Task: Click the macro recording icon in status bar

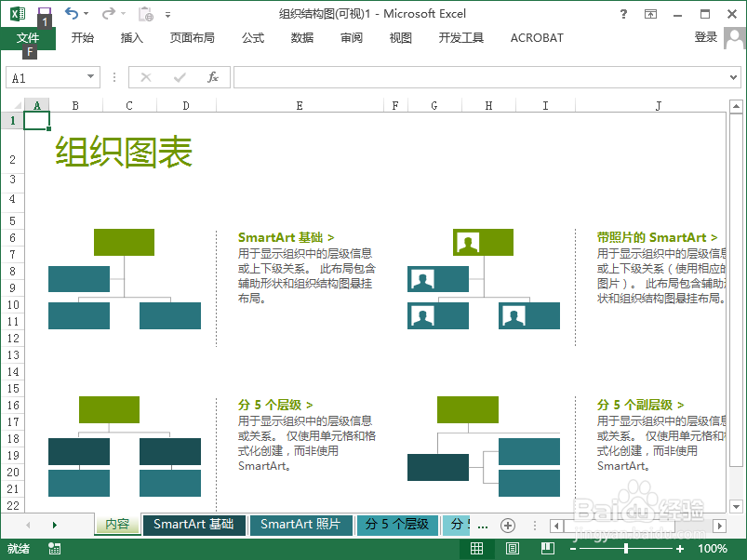Action: (x=54, y=549)
